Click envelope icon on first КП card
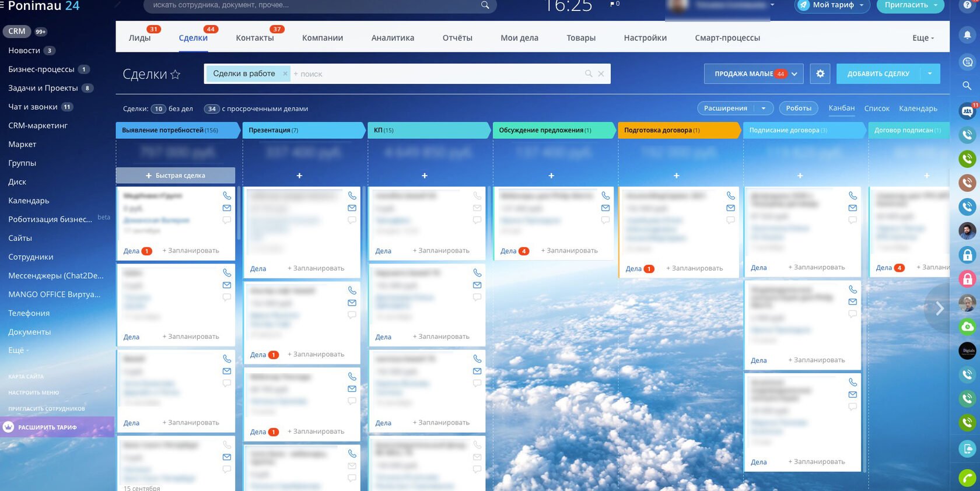The image size is (980, 491). tap(477, 208)
